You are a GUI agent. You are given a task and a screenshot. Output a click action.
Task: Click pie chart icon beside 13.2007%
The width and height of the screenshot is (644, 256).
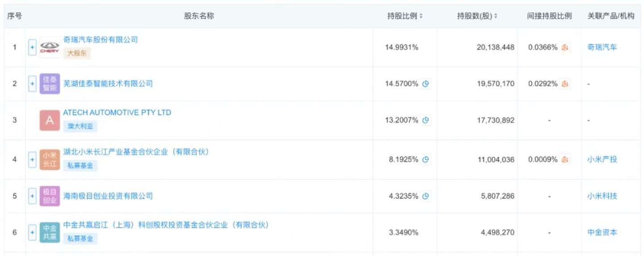point(426,120)
